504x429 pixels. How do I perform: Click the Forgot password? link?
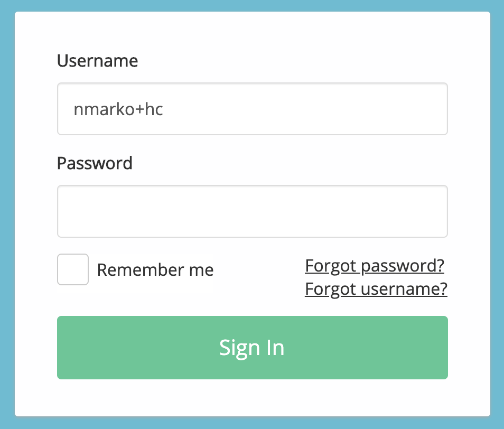click(375, 265)
